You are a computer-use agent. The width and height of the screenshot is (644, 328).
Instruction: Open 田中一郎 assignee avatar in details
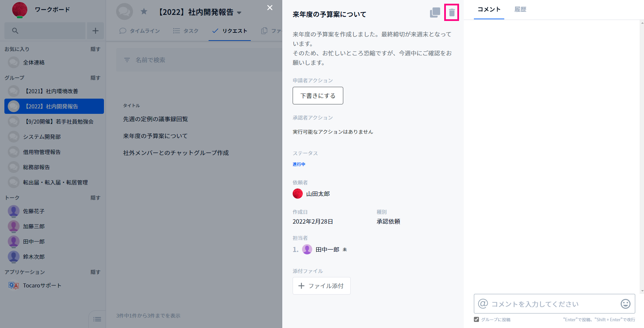tap(307, 249)
